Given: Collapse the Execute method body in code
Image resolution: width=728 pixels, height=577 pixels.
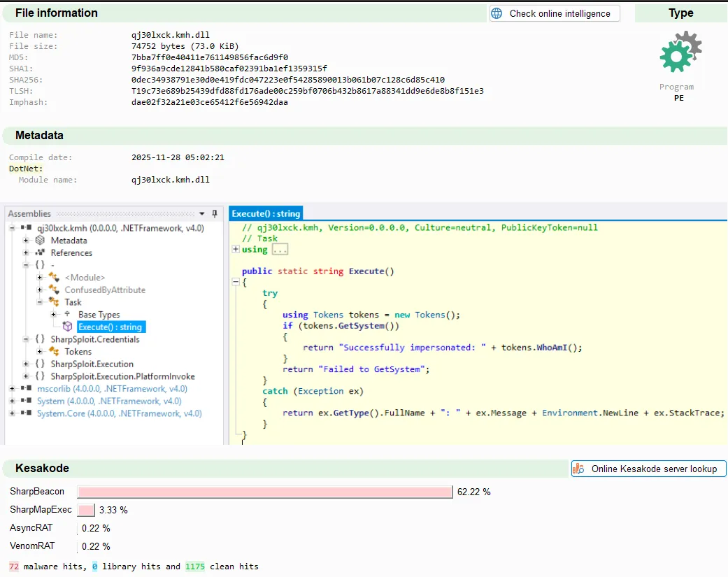Looking at the screenshot, I should [236, 282].
